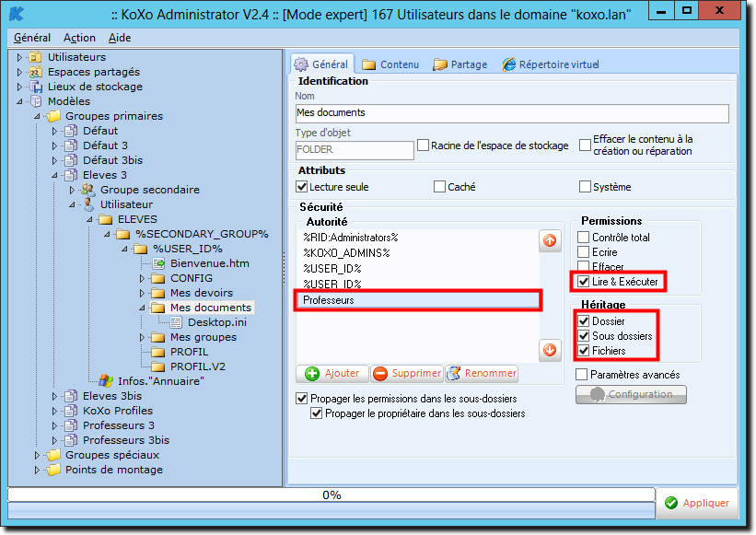
Task: Click the Groupes primaires folder icon
Action: pos(53,116)
